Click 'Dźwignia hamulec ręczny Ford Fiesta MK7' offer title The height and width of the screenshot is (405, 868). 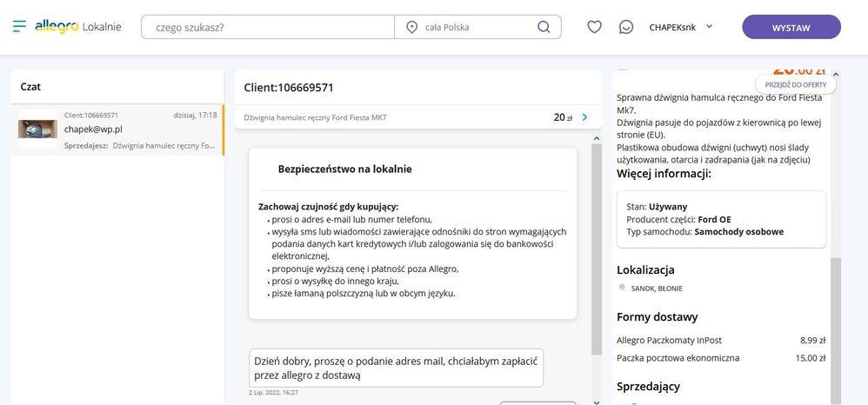(315, 117)
